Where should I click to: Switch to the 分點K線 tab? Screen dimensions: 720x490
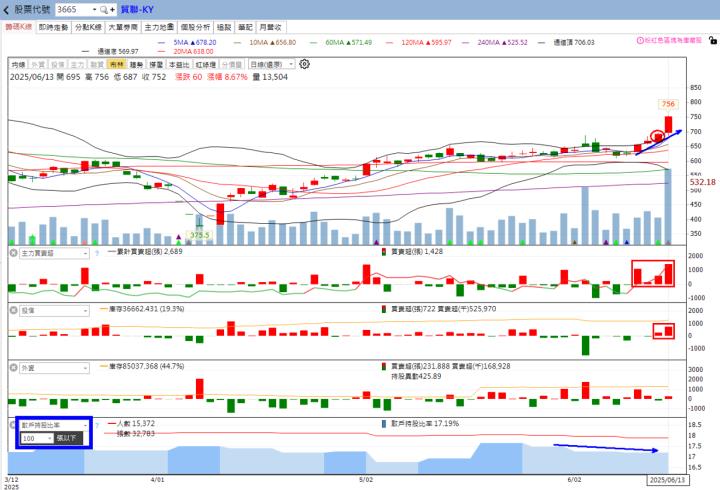(x=88, y=27)
